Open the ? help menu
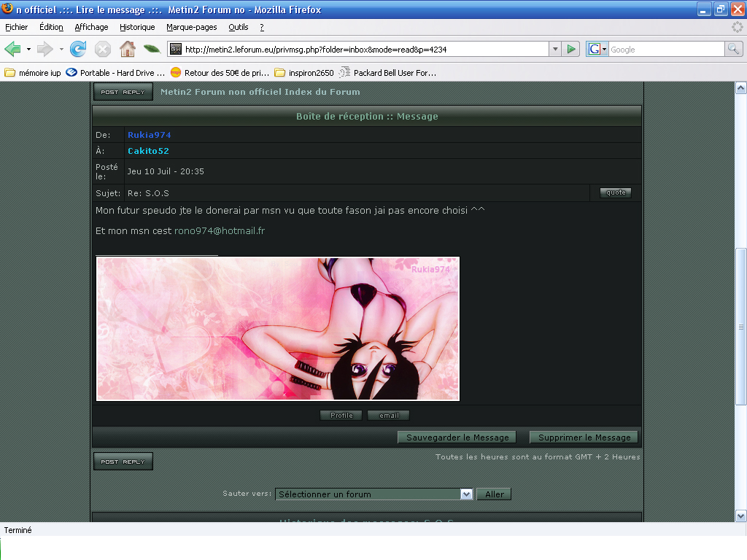Screen dimensions: 747x560 [262, 27]
